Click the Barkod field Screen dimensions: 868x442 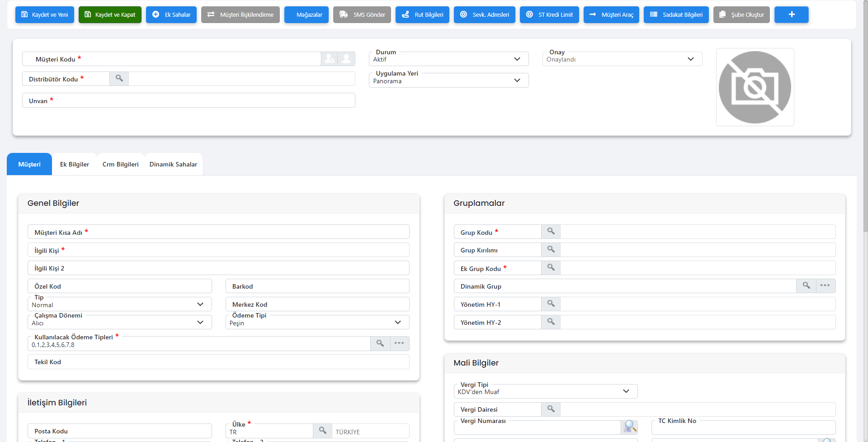pyautogui.click(x=317, y=286)
